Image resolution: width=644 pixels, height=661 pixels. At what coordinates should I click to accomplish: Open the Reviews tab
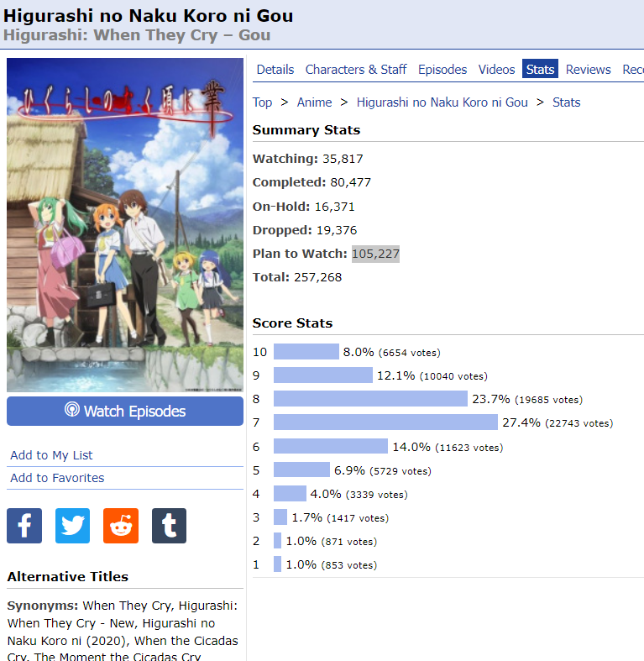pyautogui.click(x=589, y=70)
